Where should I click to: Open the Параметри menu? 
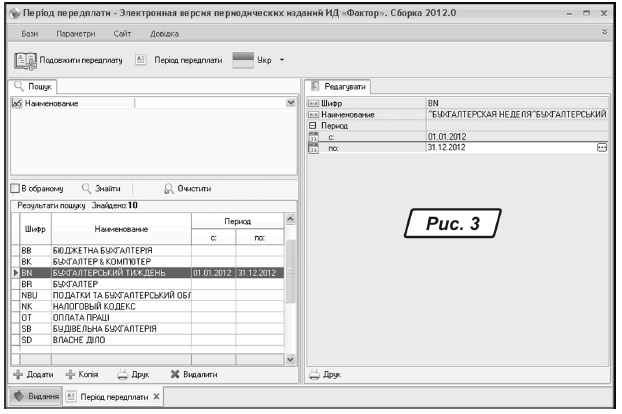74,33
